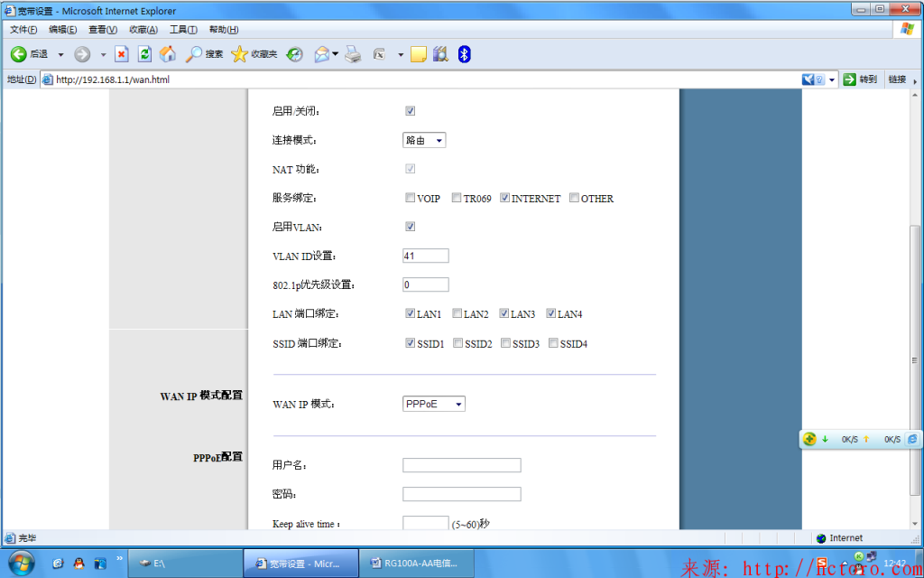Click the Bluetooth toolbar icon
The height and width of the screenshot is (578, 924).
pyautogui.click(x=465, y=54)
